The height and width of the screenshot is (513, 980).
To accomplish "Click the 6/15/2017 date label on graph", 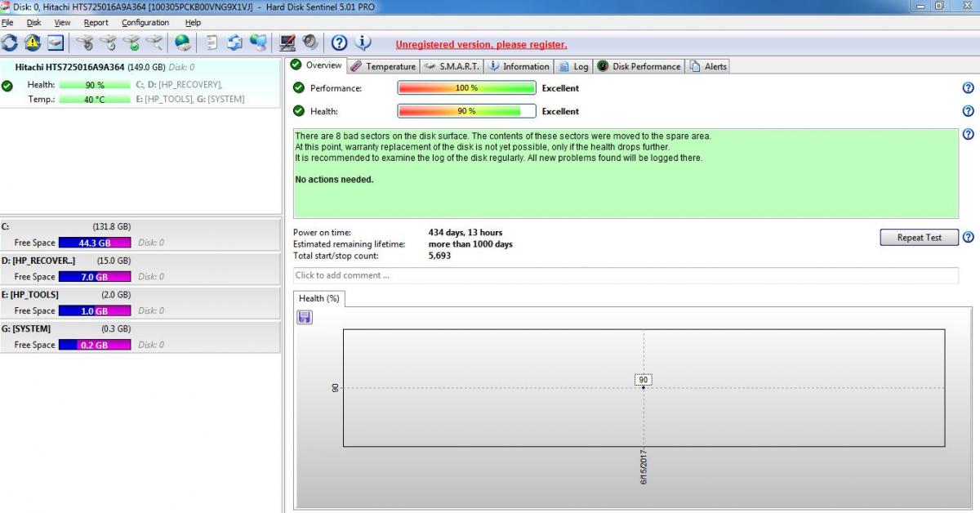I will coord(644,466).
